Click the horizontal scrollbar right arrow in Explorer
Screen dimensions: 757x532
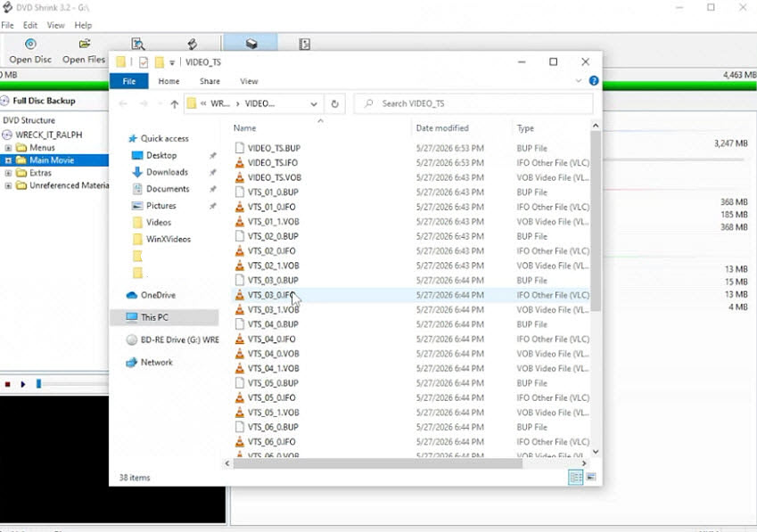point(584,463)
